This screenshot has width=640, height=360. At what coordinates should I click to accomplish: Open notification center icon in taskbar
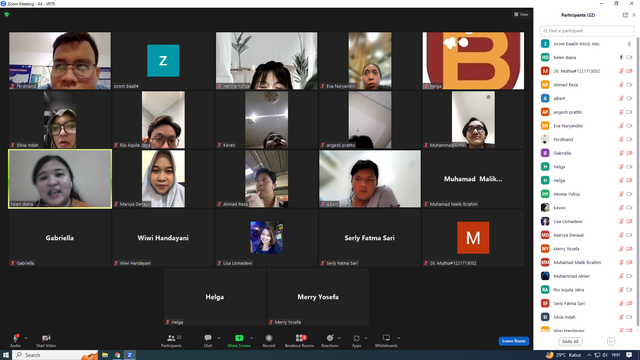click(x=629, y=355)
